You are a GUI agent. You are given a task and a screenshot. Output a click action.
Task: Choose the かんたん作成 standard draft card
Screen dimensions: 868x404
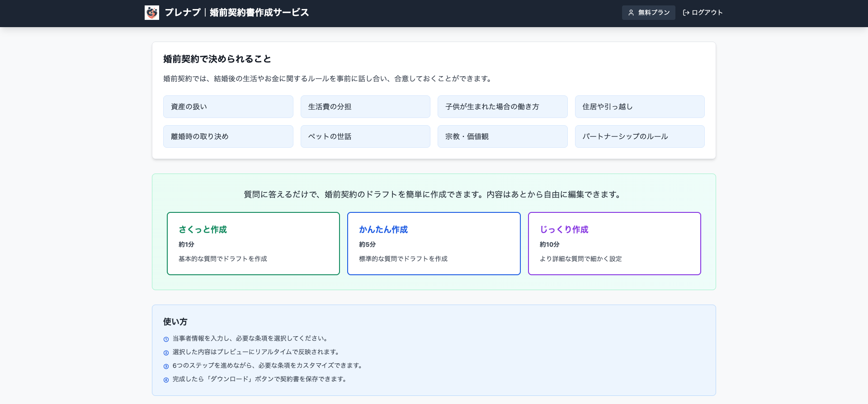[x=434, y=244]
